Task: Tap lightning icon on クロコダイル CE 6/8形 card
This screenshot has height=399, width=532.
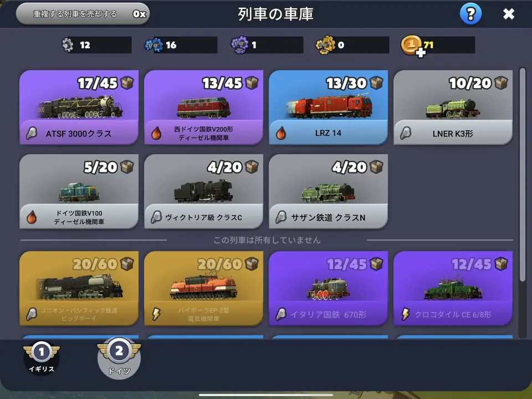Action: [x=406, y=314]
